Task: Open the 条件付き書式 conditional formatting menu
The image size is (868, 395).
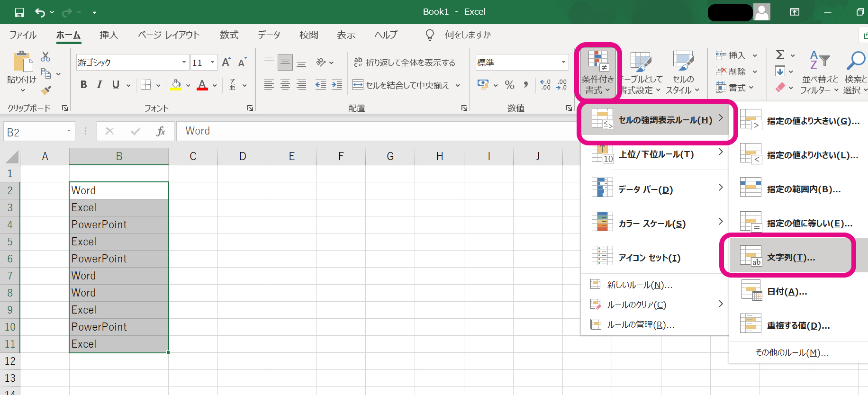Action: click(x=597, y=72)
